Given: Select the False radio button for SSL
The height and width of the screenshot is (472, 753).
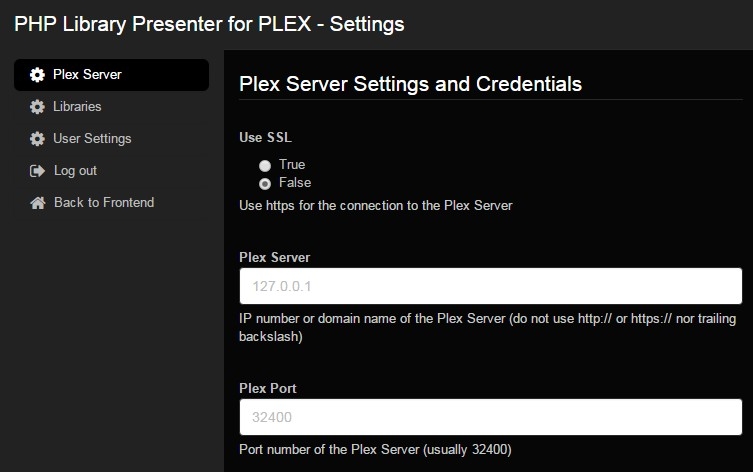Looking at the screenshot, I should [265, 184].
